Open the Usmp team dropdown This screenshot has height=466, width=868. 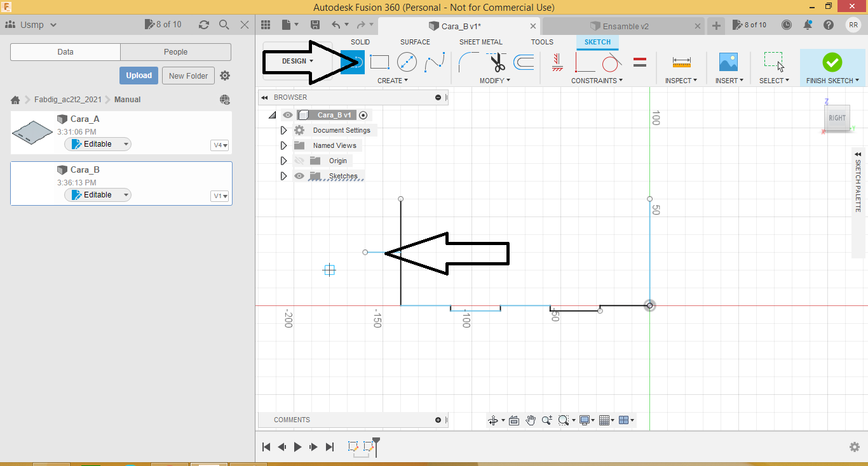[31, 25]
